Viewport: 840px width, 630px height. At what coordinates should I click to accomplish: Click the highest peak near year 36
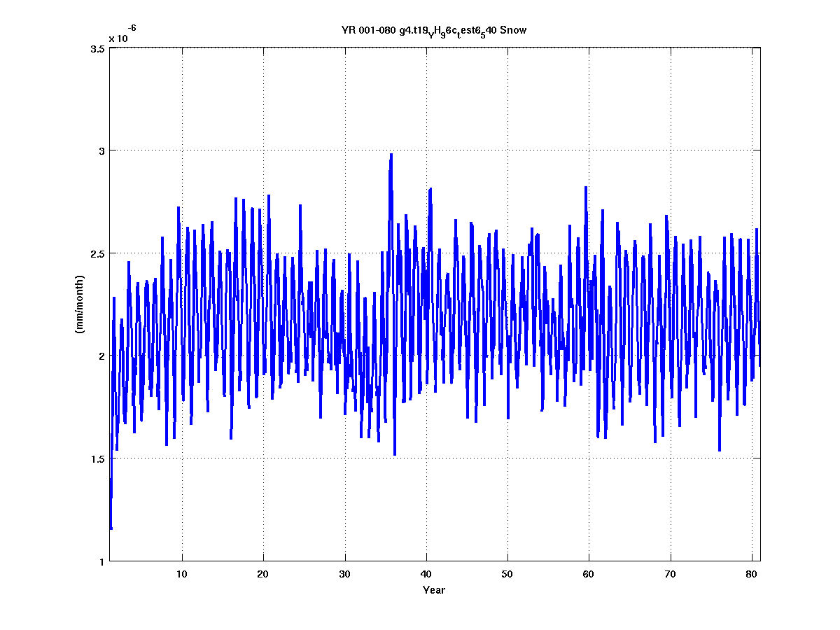coord(391,155)
